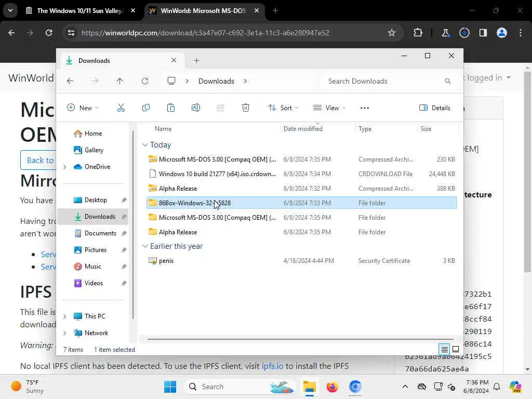
Task: Open new browser tab
Action: (x=275, y=10)
